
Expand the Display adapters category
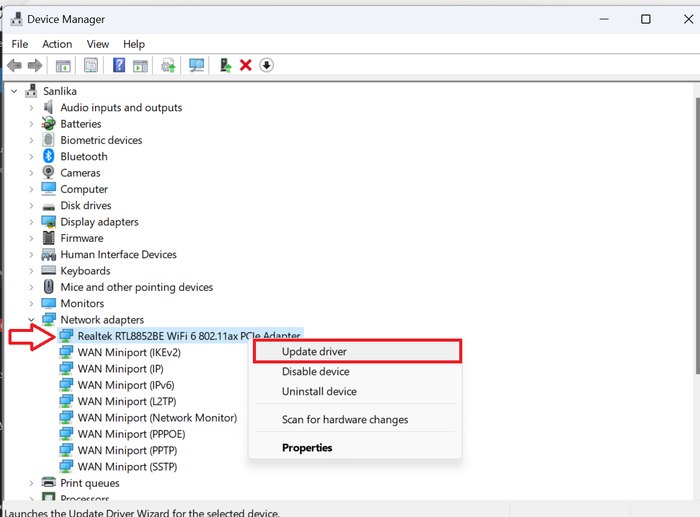point(31,222)
